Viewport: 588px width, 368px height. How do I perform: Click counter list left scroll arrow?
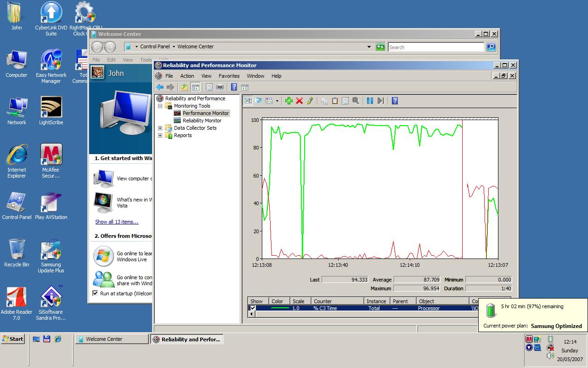(251, 315)
